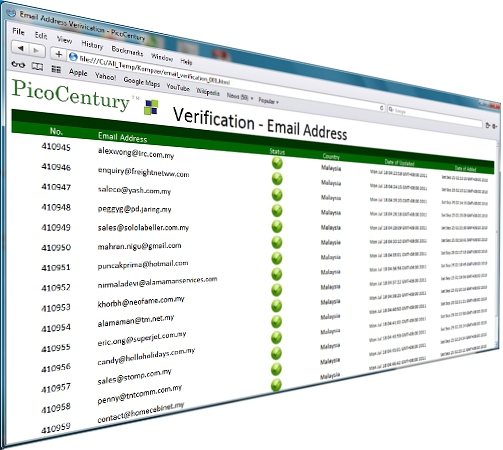Click the Status column header
This screenshot has width=503, height=450.
277,152
